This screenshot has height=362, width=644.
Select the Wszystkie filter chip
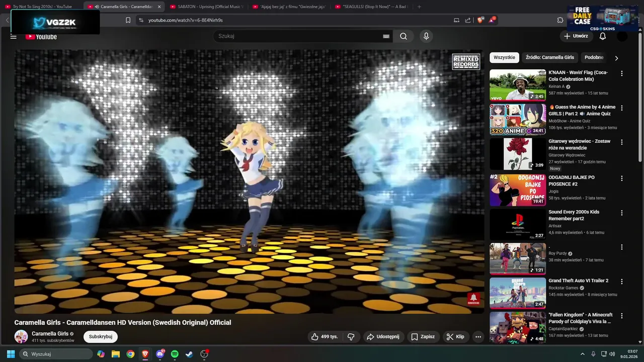coord(504,57)
